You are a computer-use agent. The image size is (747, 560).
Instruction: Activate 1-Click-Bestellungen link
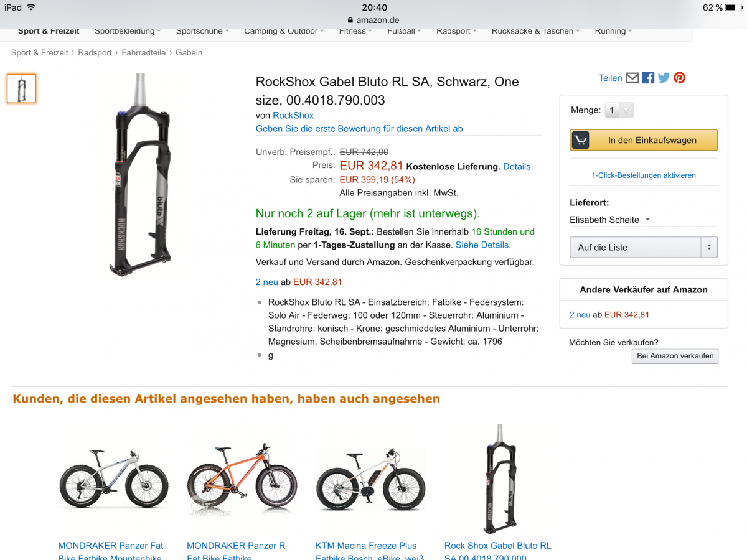(644, 175)
